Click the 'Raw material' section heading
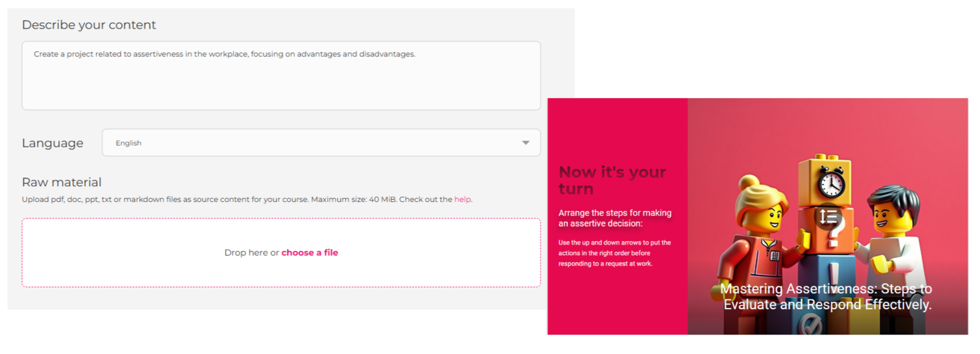 point(61,182)
